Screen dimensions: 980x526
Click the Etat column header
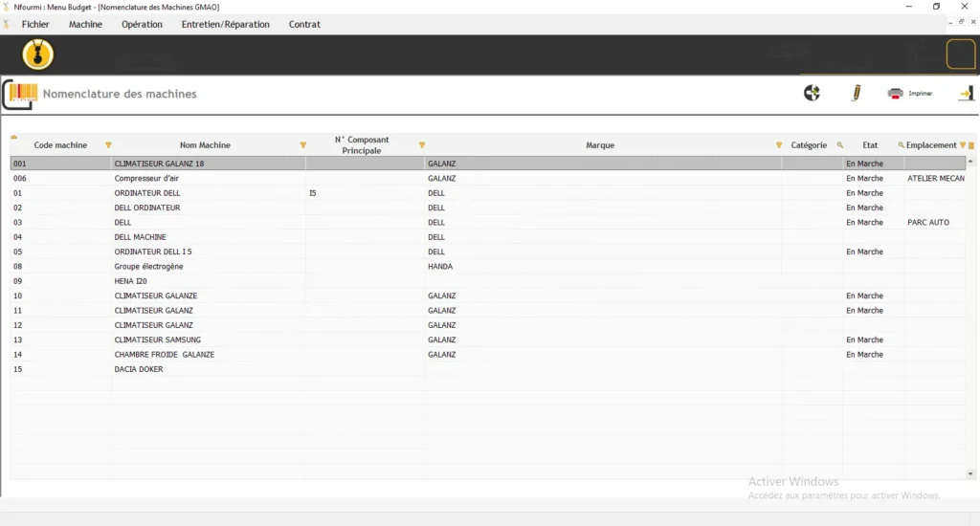coord(870,145)
